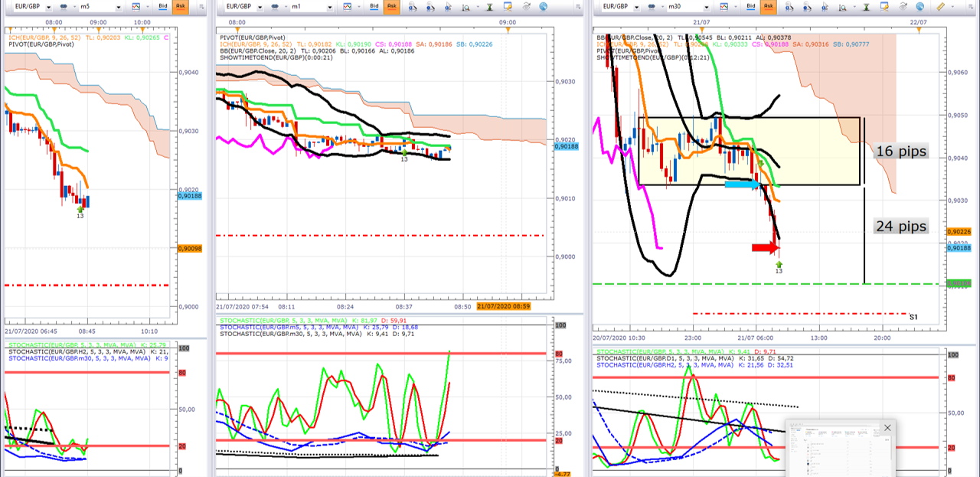Click zoom search icon in m30 toolbar
This screenshot has width=980, height=477.
click(x=842, y=6)
